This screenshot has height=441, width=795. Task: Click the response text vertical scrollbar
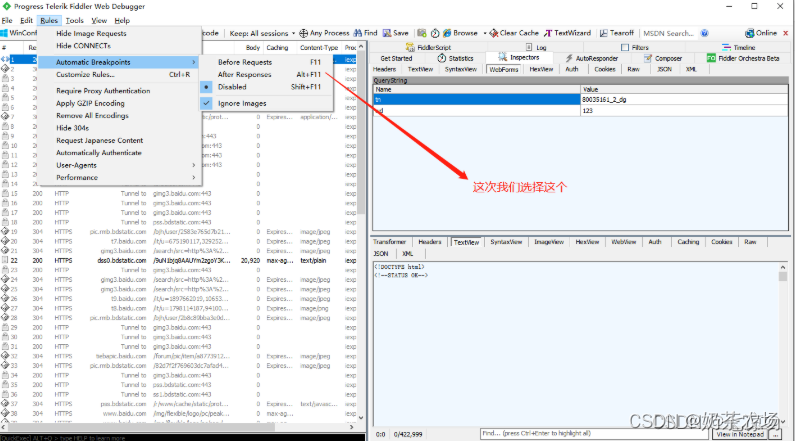[x=783, y=345]
